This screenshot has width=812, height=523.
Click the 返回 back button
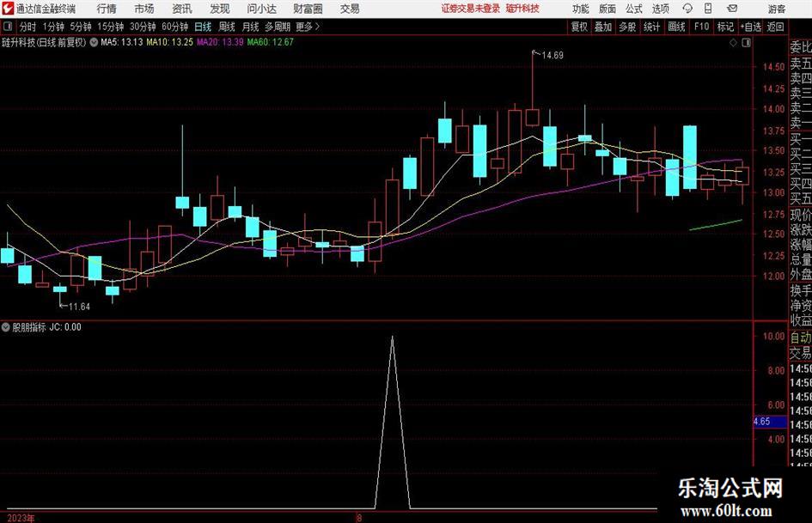775,27
